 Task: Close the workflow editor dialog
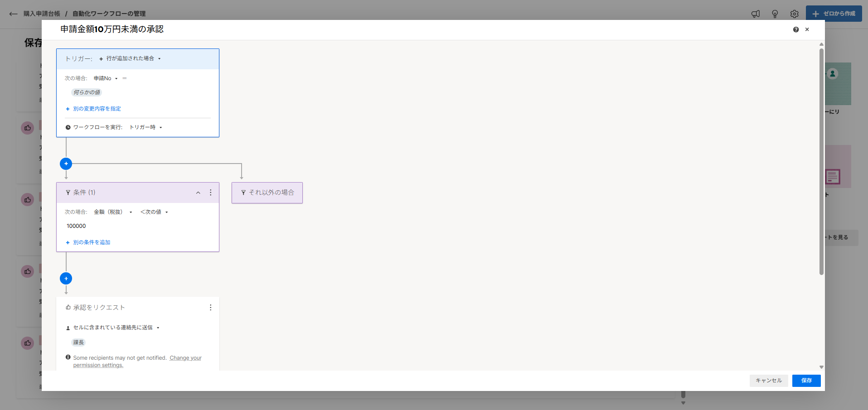[807, 29]
